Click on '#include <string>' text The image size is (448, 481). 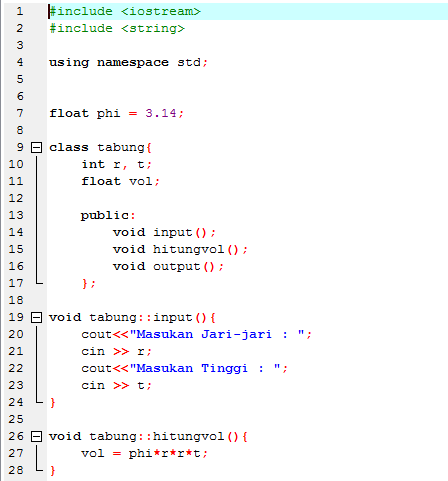tap(117, 28)
